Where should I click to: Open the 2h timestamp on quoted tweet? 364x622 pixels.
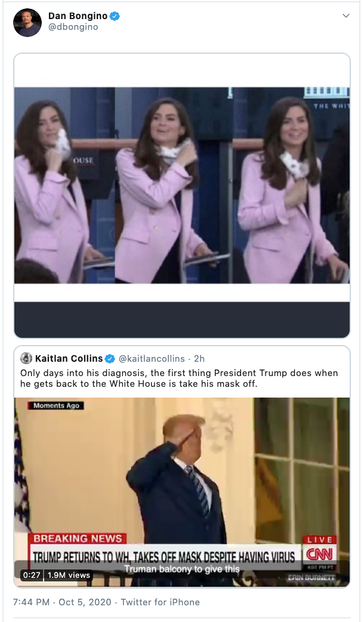pyautogui.click(x=199, y=359)
